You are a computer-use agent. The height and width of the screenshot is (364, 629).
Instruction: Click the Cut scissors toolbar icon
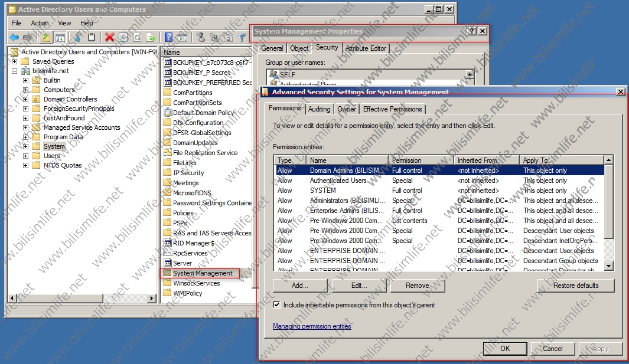click(78, 38)
